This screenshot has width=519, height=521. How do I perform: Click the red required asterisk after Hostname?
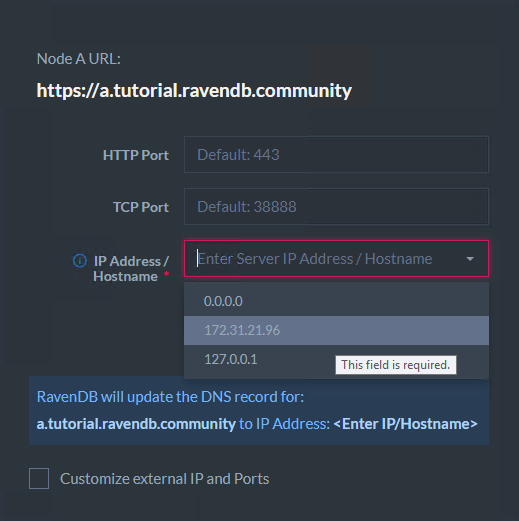click(x=166, y=275)
